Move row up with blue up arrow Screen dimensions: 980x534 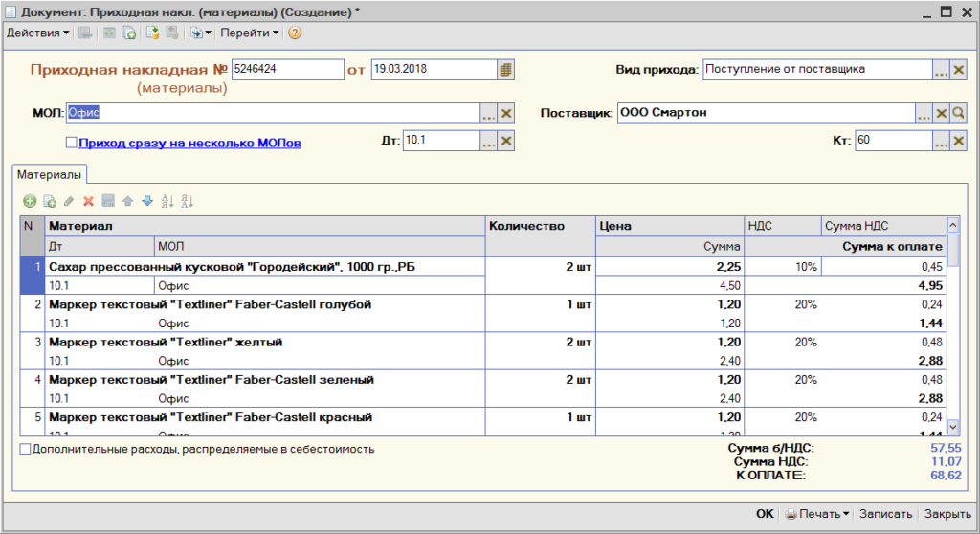coord(127,201)
